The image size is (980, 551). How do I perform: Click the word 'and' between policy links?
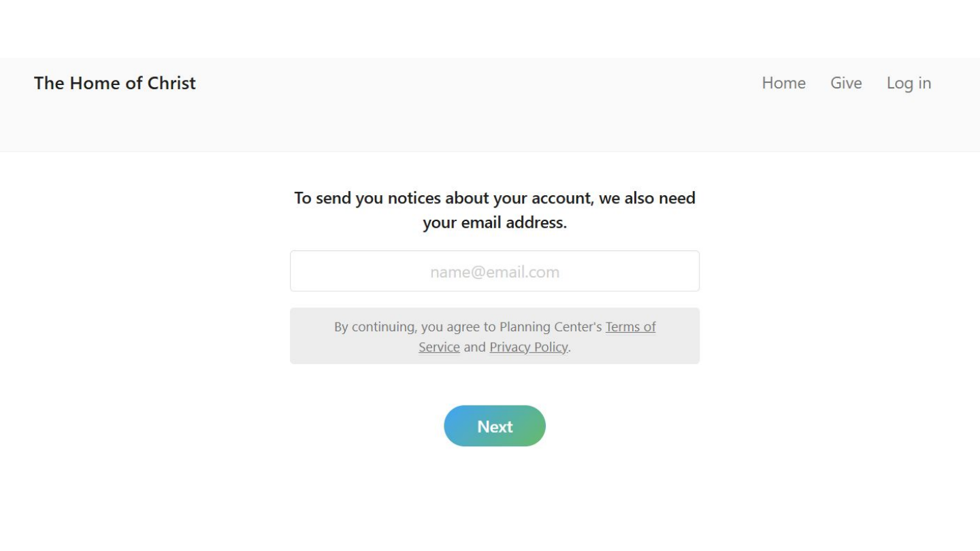(x=475, y=347)
